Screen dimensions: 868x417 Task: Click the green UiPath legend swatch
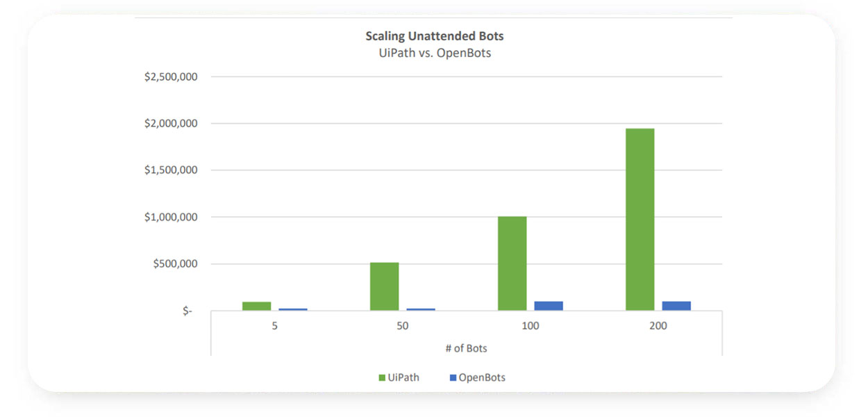381,377
